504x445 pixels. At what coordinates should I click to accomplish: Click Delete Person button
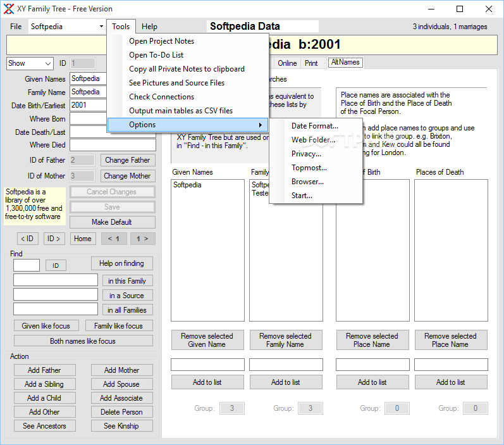[x=122, y=412]
